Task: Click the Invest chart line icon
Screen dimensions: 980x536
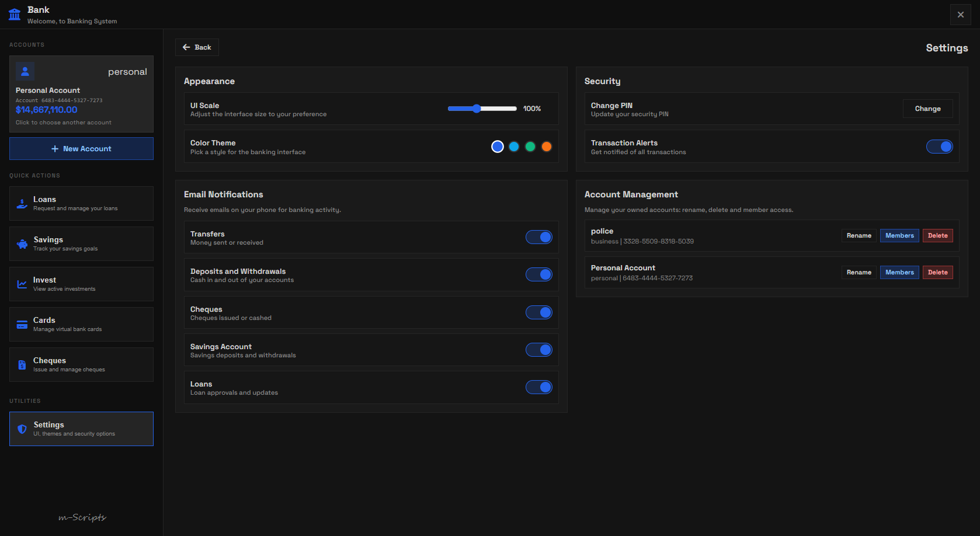Action: (x=22, y=284)
